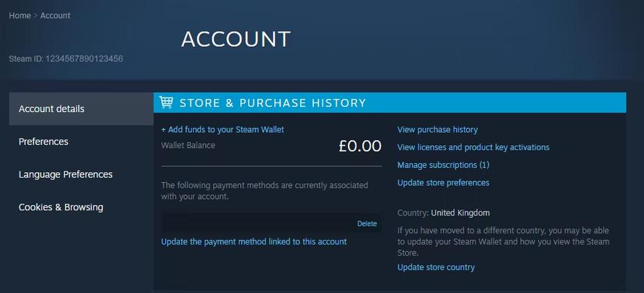644x293 pixels.
Task: Open Manage subscriptions (1)
Action: [x=443, y=165]
